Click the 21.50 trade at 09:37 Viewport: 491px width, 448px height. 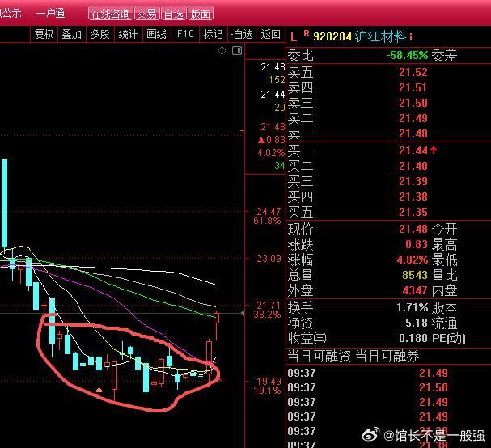click(x=434, y=387)
